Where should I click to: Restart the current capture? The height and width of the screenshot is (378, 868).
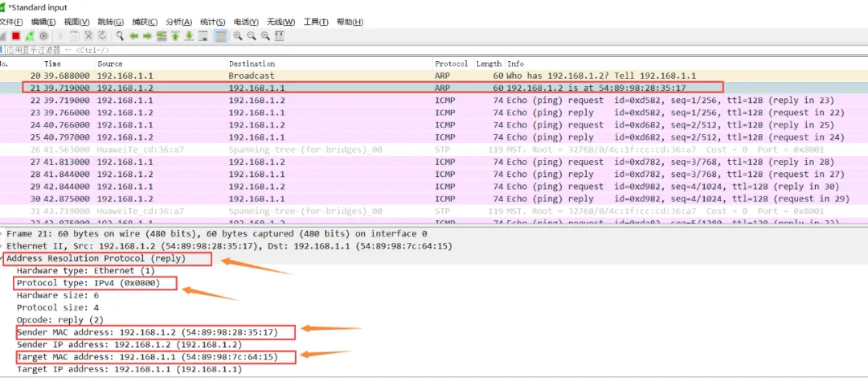(30, 36)
